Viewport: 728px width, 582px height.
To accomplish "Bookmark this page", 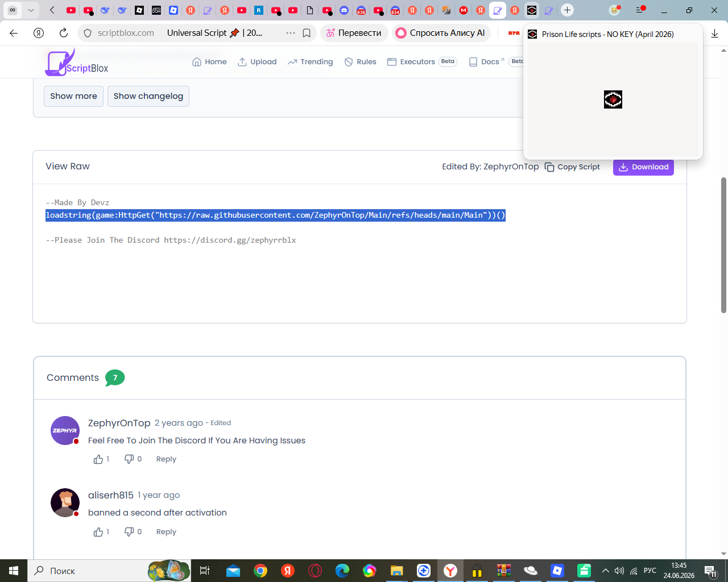I will [307, 33].
